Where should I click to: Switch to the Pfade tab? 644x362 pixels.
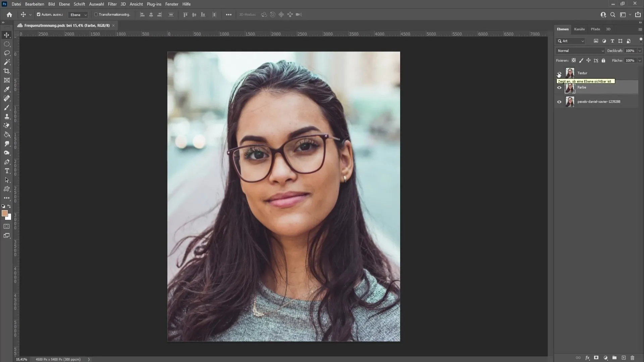[595, 29]
